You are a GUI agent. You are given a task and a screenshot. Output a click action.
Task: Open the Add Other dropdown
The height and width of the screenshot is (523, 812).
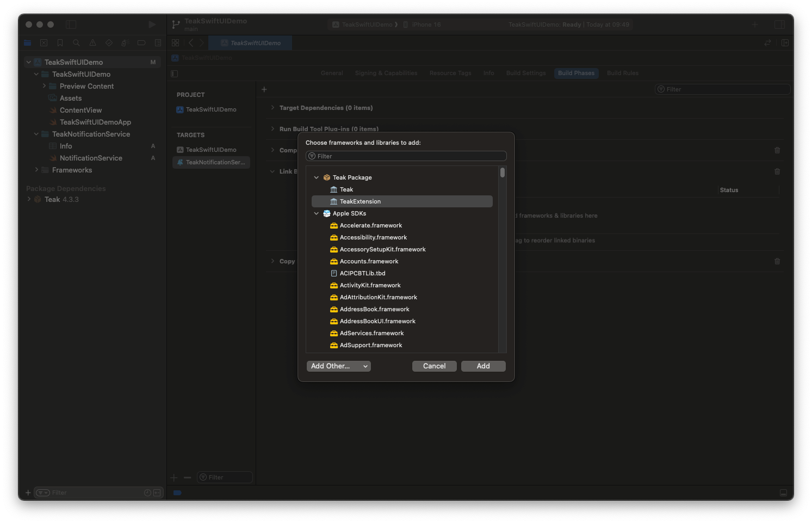point(338,366)
